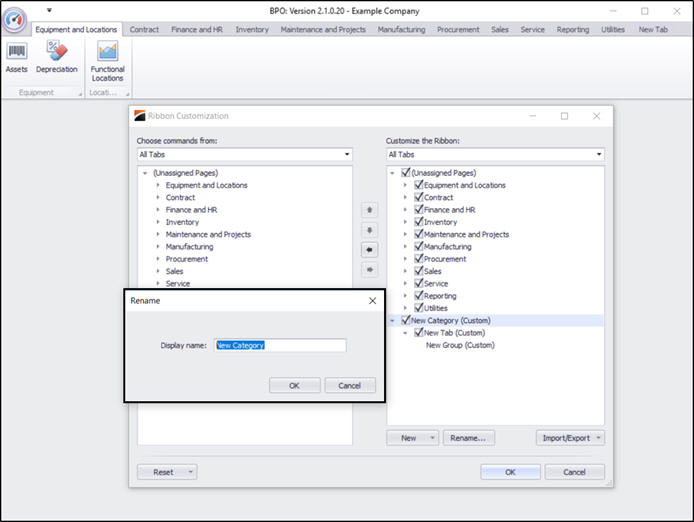This screenshot has height=522, width=694.
Task: Collapse left (Unassigned Pages) tree node
Action: pyautogui.click(x=145, y=173)
